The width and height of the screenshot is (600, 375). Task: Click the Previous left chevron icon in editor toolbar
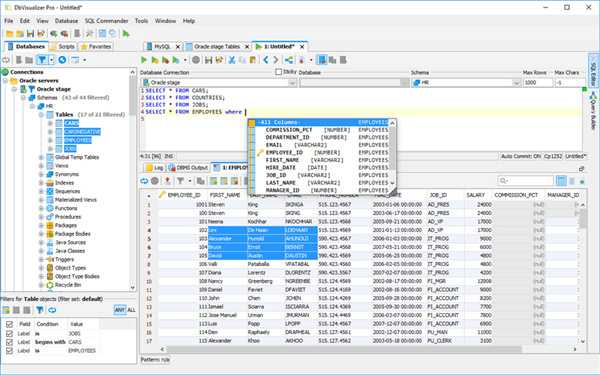pyautogui.click(x=266, y=60)
